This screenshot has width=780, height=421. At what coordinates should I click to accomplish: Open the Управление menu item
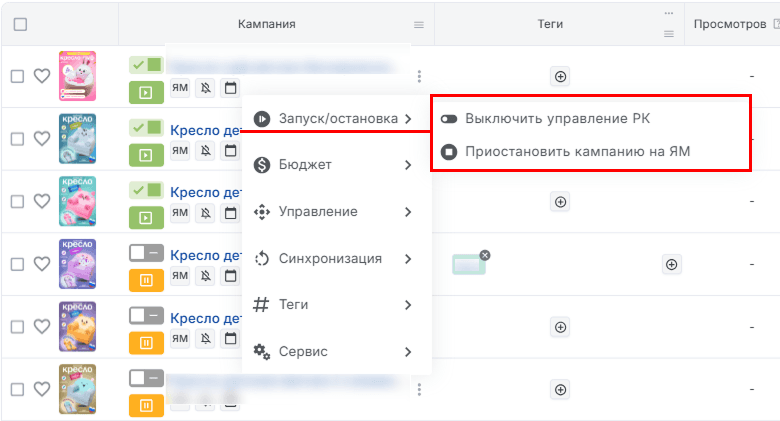click(x=332, y=211)
